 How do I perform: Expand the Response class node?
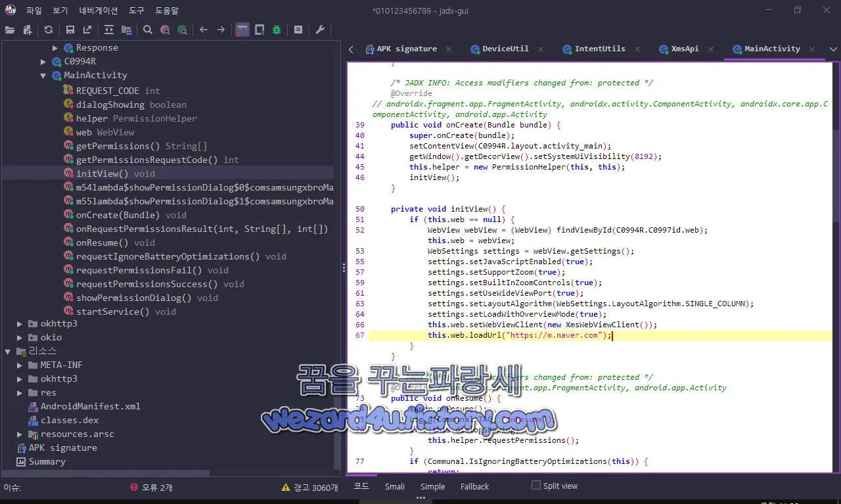point(55,48)
